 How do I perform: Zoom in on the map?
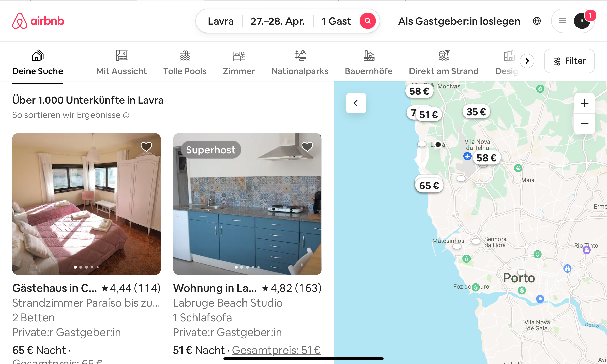click(584, 103)
